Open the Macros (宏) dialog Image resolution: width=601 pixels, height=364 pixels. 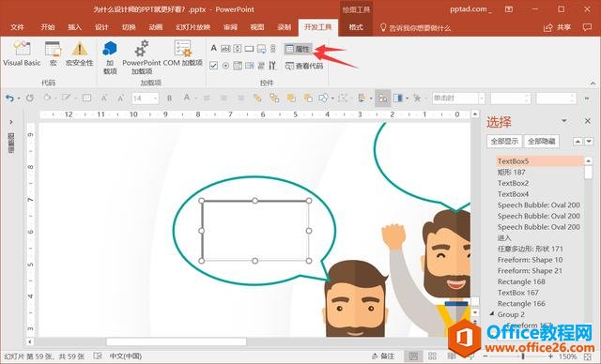tap(53, 53)
